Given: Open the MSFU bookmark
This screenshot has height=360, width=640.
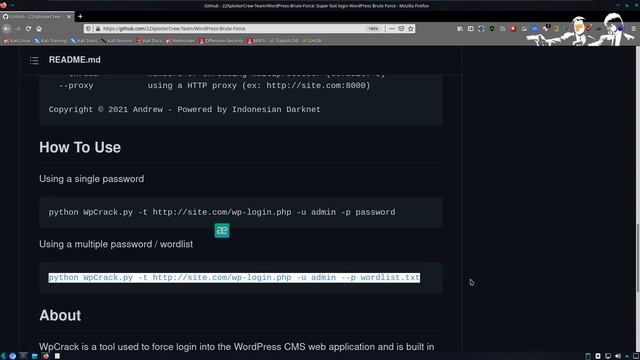Looking at the screenshot, I should 256,41.
